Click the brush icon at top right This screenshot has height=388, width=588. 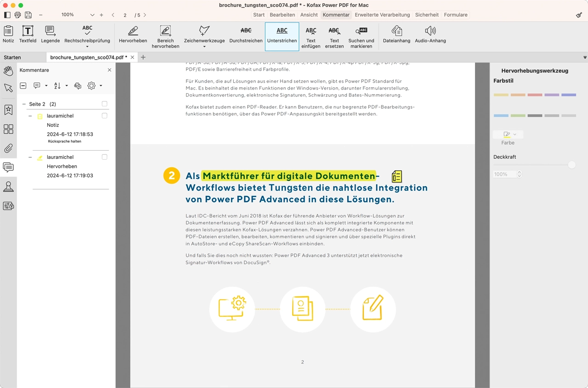[x=579, y=15]
